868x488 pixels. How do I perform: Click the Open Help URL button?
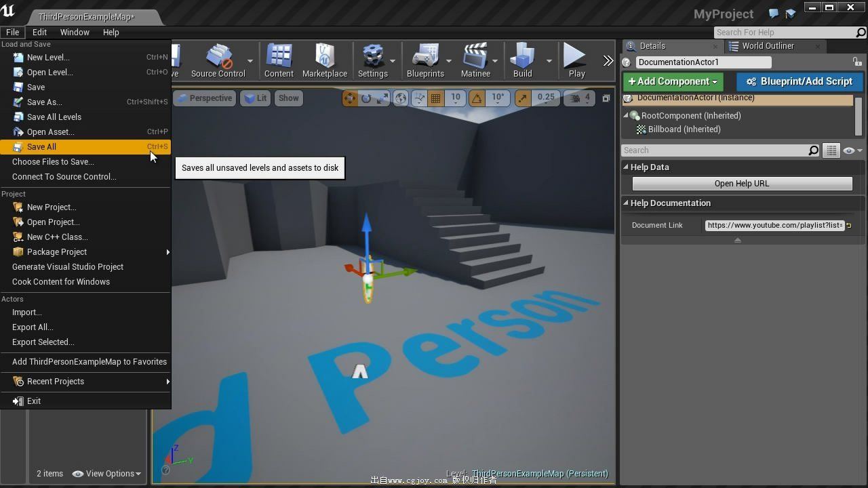[x=742, y=184]
